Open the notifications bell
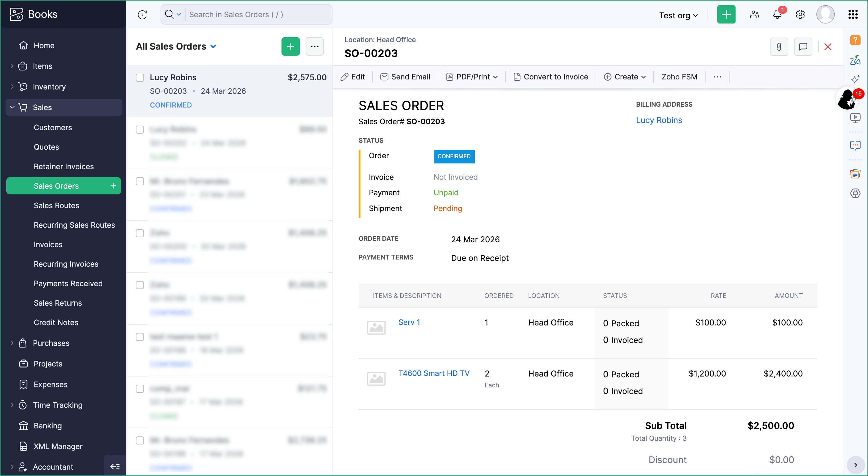This screenshot has height=476, width=868. (x=777, y=15)
